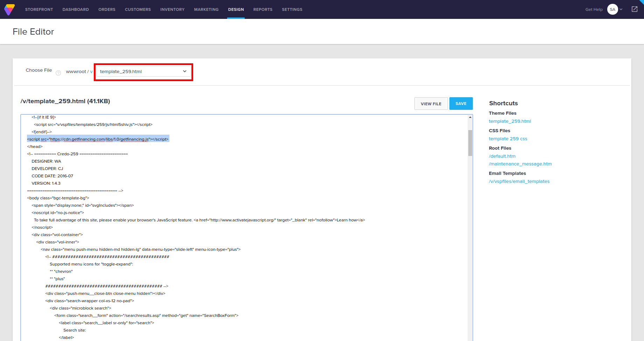Click the body class="bgc-template-bg" line
Image resolution: width=644 pixels, height=341 pixels.
point(58,198)
